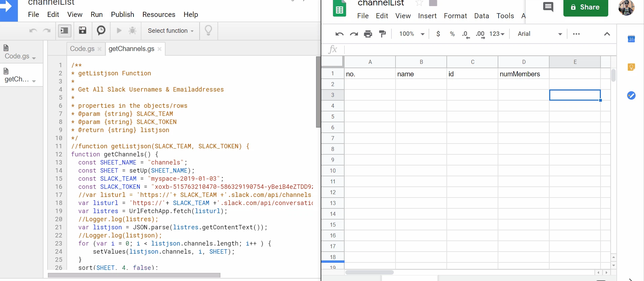The height and width of the screenshot is (281, 644).
Task: Click the code editor horizontal scrollbar
Action: pyautogui.click(x=134, y=275)
